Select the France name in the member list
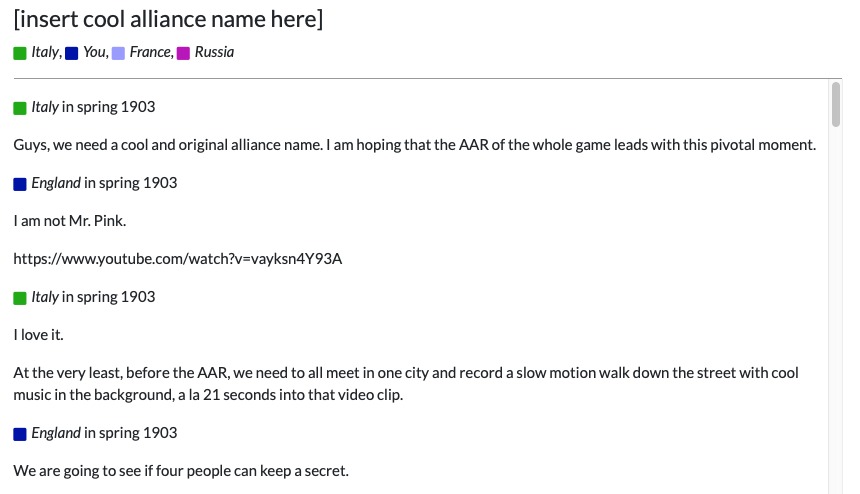Screen dimensions: 860x494 [x=150, y=52]
